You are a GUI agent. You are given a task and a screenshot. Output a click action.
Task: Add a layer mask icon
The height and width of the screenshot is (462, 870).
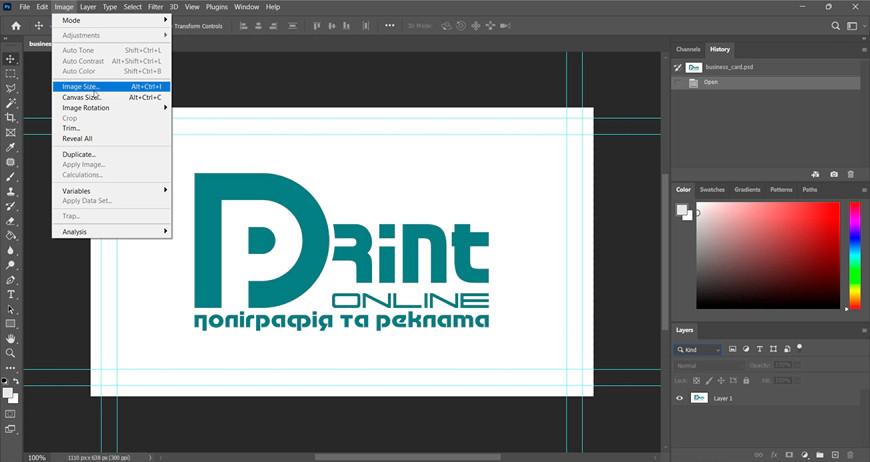[789, 455]
